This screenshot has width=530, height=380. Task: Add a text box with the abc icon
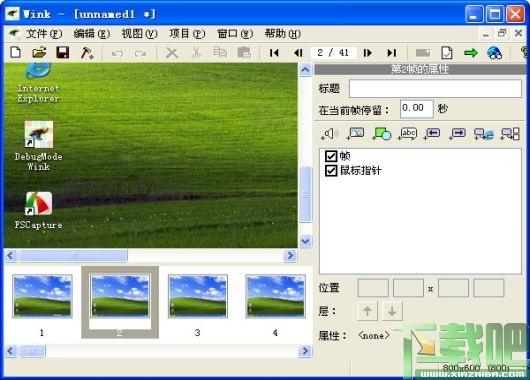click(408, 134)
